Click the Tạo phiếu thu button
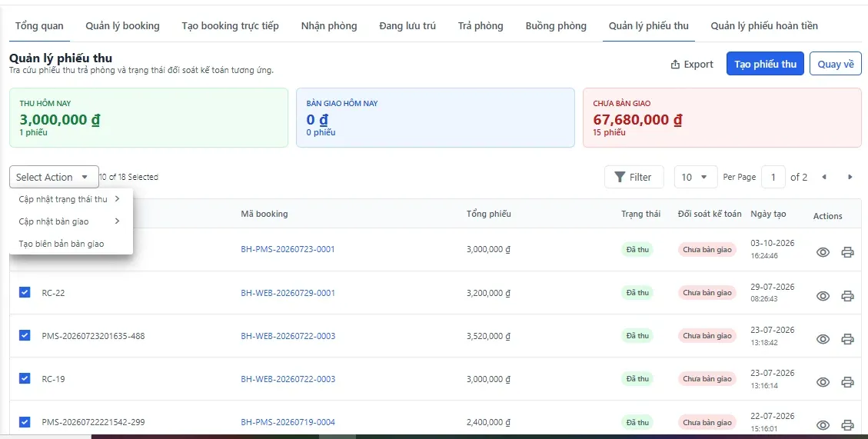Screen dimensions: 868x439 765,65
